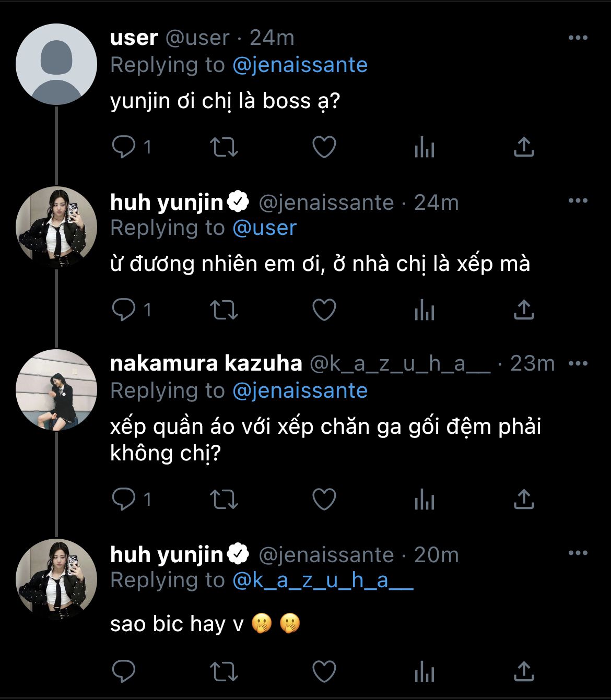The width and height of the screenshot is (611, 700).
Task: Like the last tweet by huh yunjin
Action: tap(324, 671)
